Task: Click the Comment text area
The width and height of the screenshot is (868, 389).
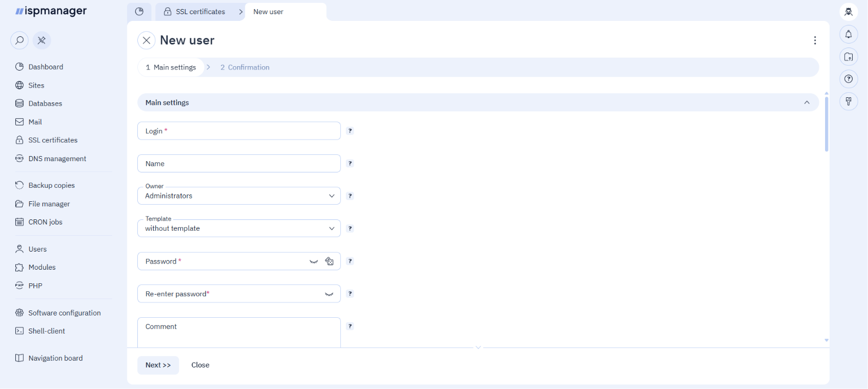Action: 239,333
